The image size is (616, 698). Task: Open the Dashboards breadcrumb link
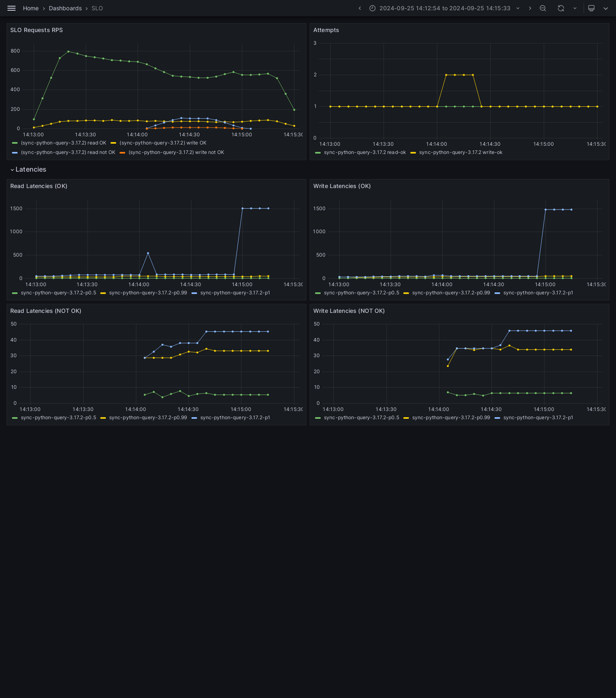(65, 8)
